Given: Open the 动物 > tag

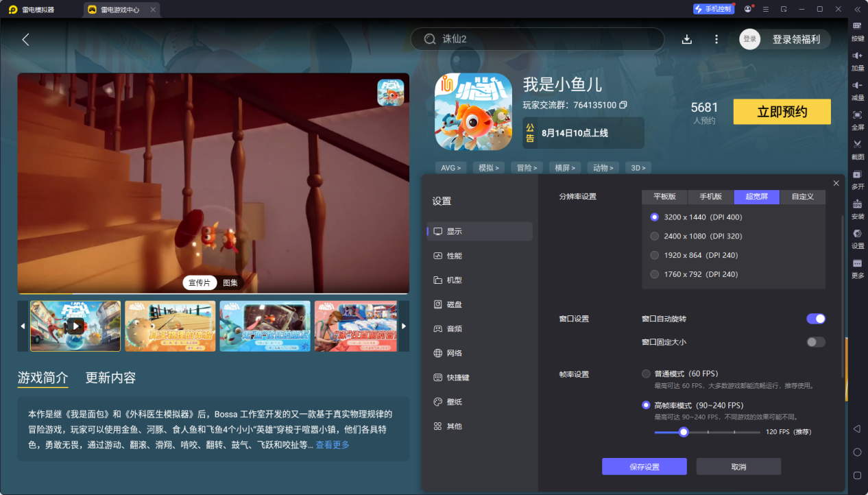Looking at the screenshot, I should pyautogui.click(x=604, y=167).
